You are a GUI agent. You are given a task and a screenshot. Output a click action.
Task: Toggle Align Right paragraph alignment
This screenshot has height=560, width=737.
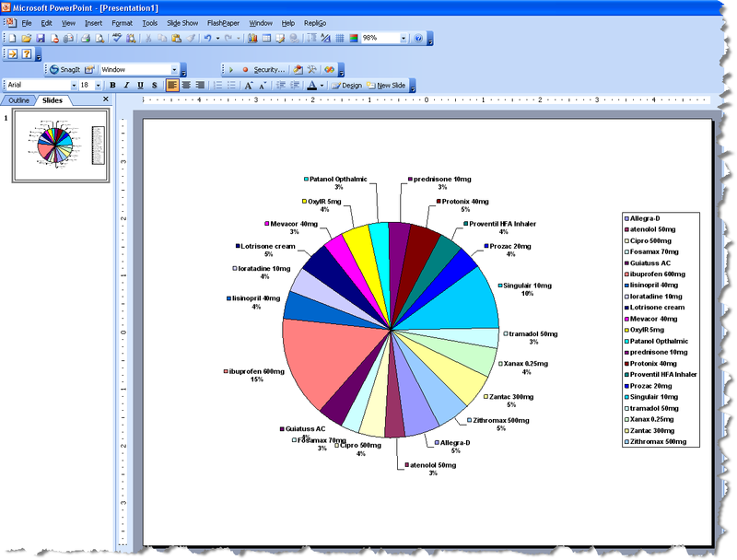[x=200, y=85]
